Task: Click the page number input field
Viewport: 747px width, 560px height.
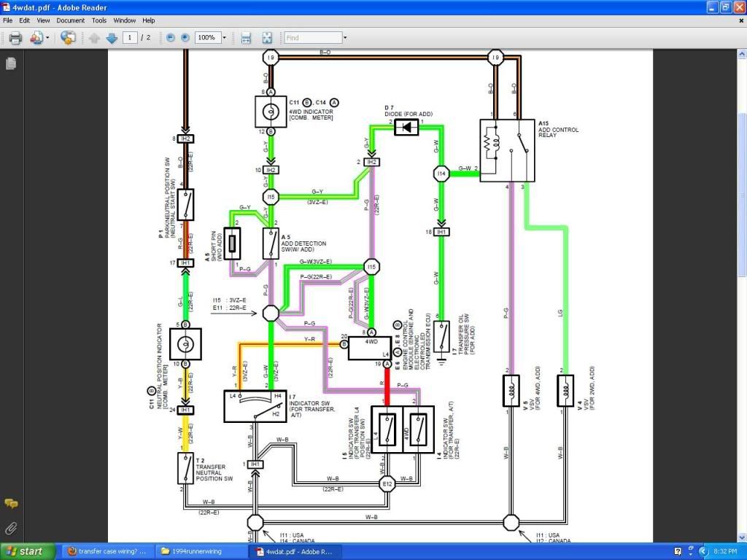Action: point(131,37)
